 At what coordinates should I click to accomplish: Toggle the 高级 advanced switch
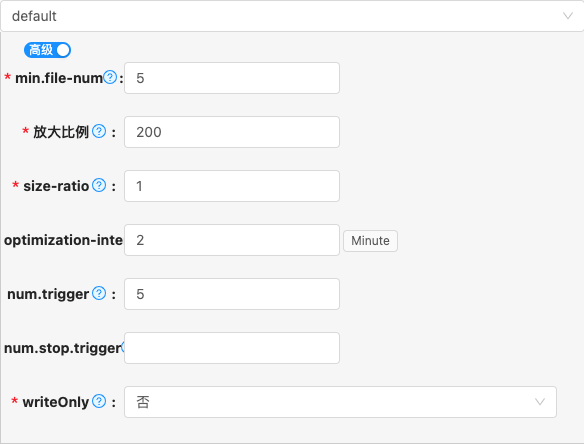(x=47, y=50)
